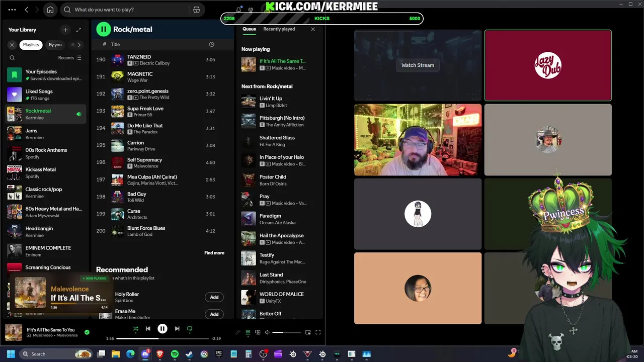This screenshot has width=644, height=362.
Task: Open the Kickass Metal playlist
Action: (46, 173)
